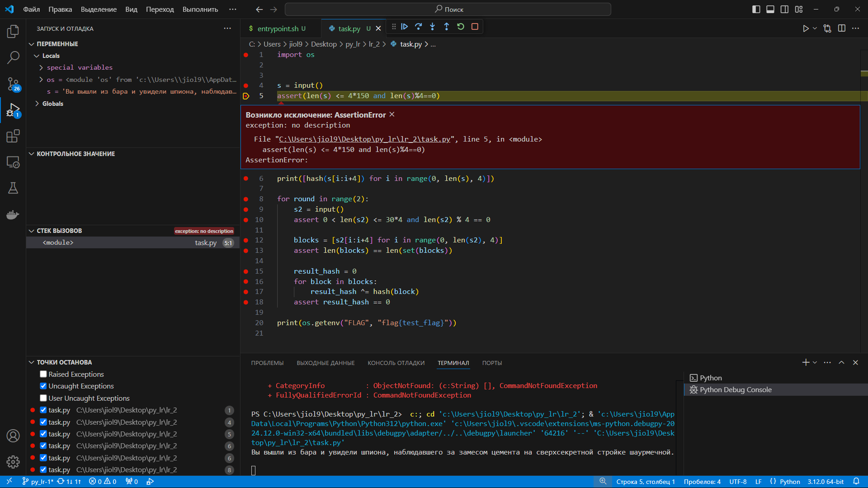Split the editor to the right
The image size is (868, 488).
point(842,28)
